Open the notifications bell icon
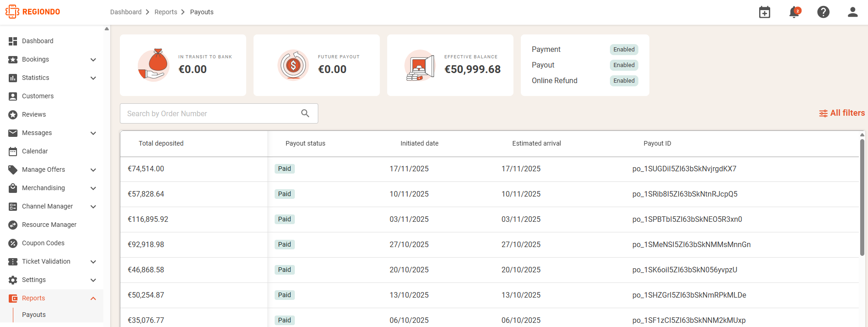 794,12
